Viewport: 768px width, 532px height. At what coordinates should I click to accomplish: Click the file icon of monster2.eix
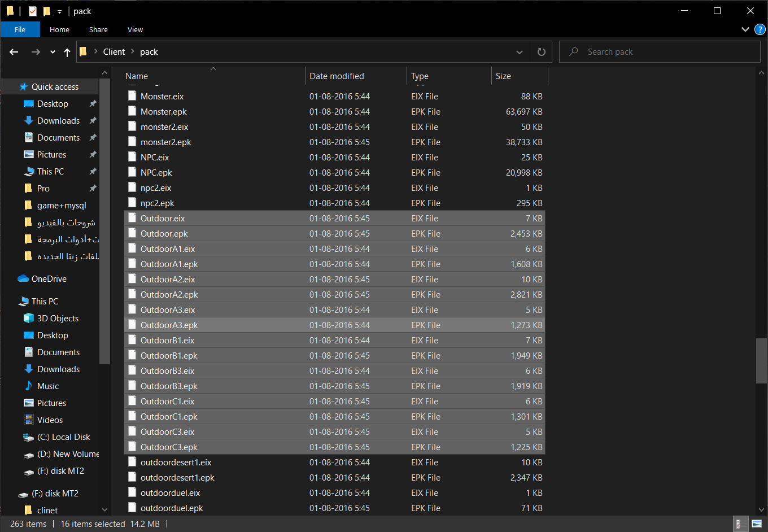132,127
